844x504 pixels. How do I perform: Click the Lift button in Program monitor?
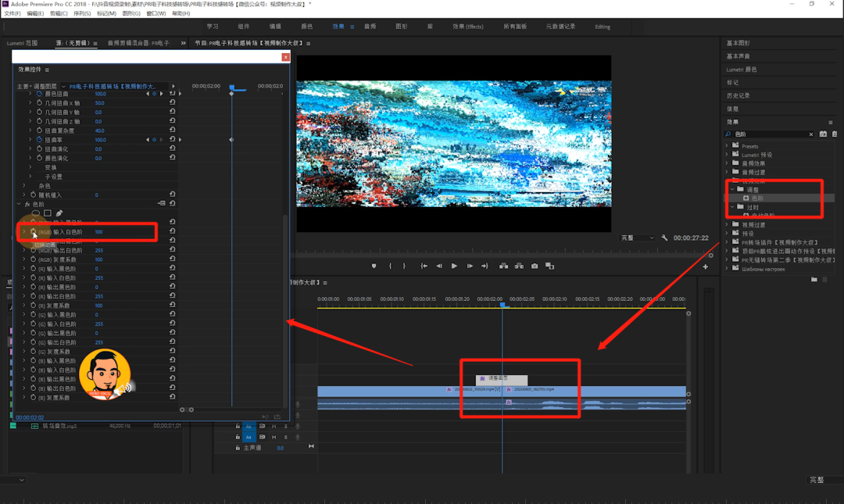point(504,266)
